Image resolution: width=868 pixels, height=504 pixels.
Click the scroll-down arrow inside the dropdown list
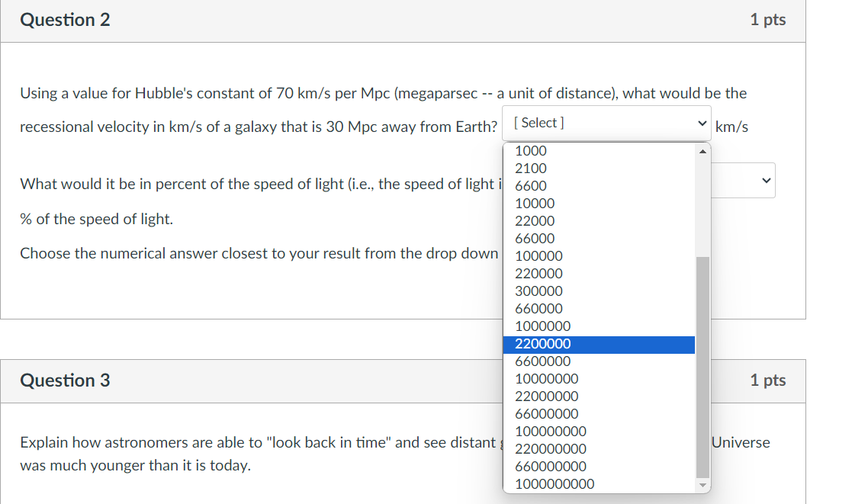[x=701, y=484]
